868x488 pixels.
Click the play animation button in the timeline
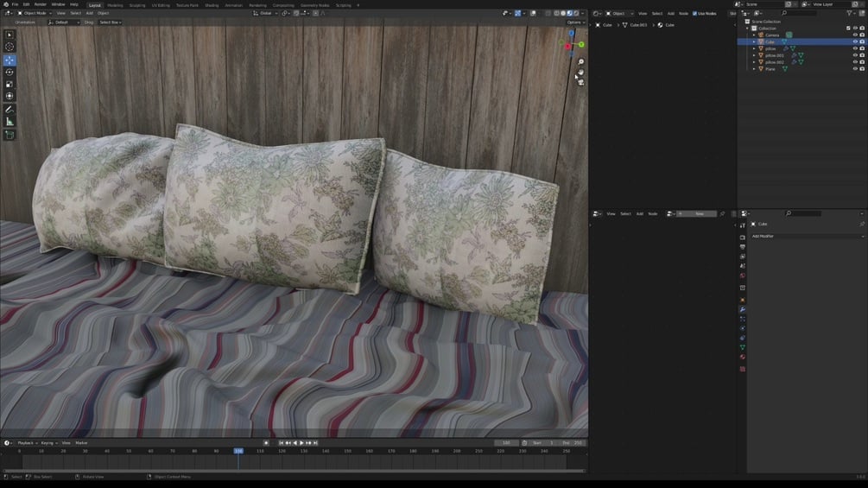click(301, 443)
